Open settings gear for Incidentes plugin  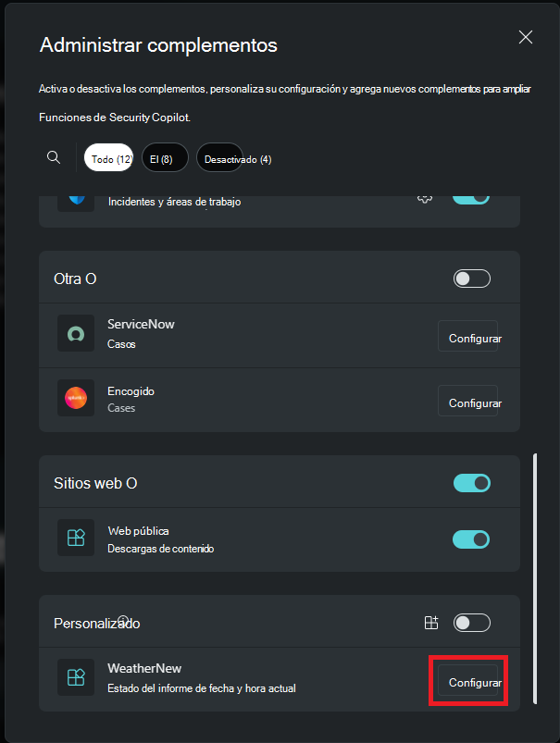tap(425, 196)
